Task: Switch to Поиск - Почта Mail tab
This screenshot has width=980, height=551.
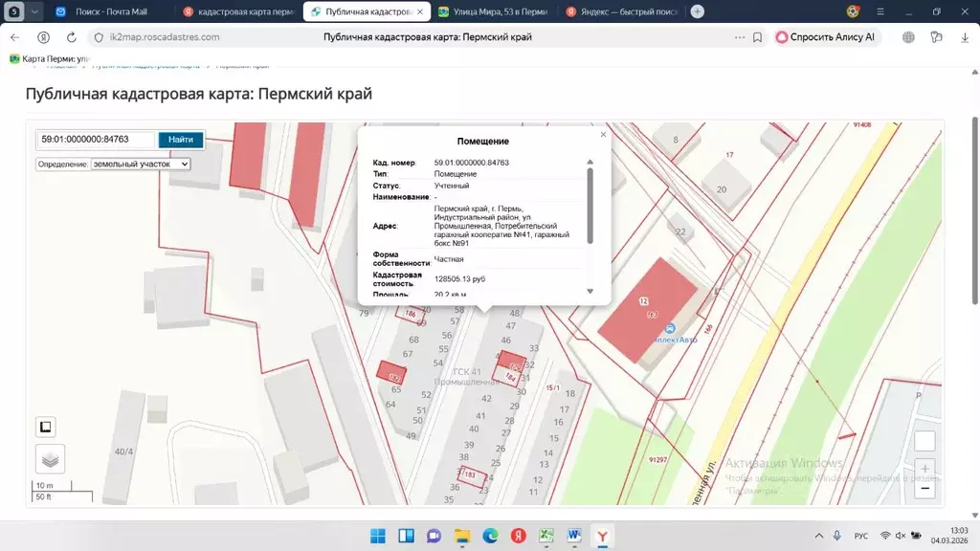Action: 108,11
